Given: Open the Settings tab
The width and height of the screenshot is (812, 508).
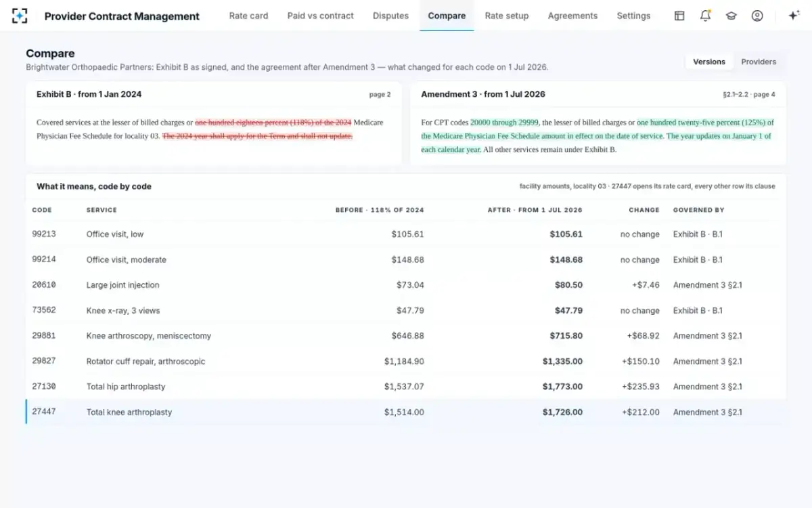Looking at the screenshot, I should tap(633, 16).
